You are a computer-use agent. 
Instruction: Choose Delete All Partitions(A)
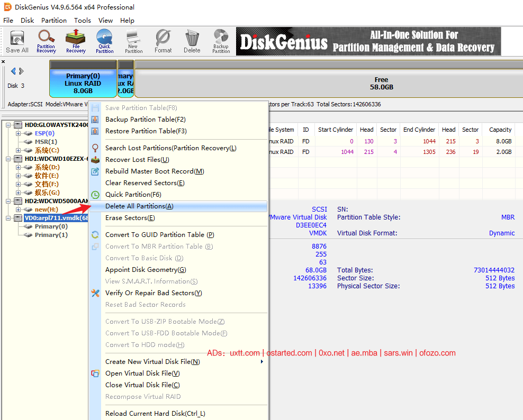tap(178, 206)
